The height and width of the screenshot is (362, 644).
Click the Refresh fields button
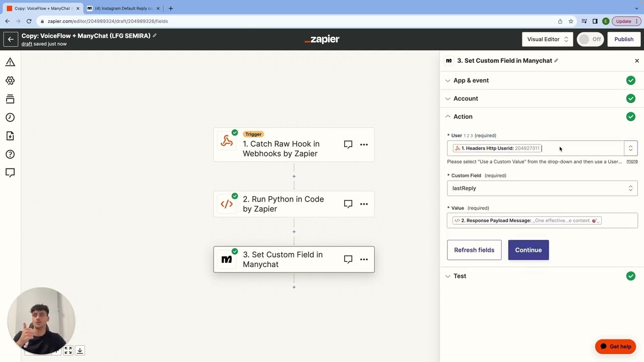pyautogui.click(x=474, y=250)
